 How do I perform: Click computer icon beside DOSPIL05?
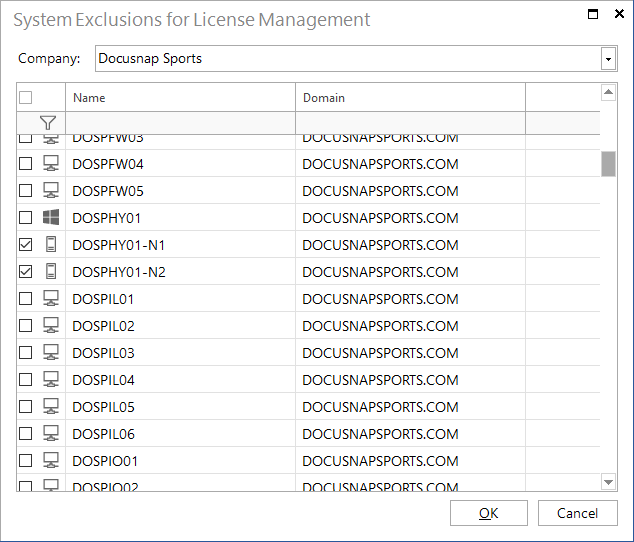click(51, 406)
